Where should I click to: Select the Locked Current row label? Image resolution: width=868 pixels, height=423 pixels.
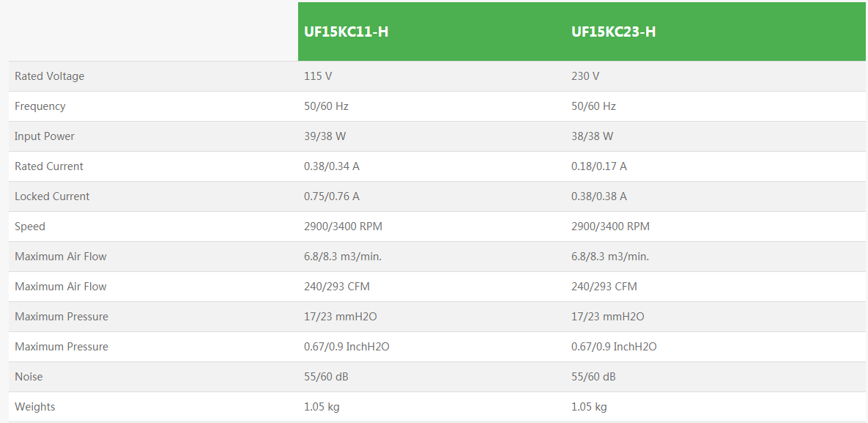(52, 196)
